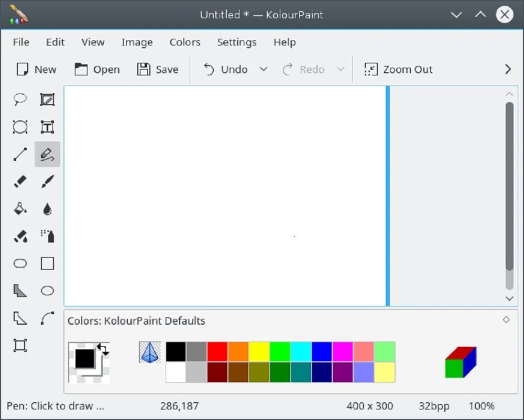Open the Settings menu

(x=237, y=42)
